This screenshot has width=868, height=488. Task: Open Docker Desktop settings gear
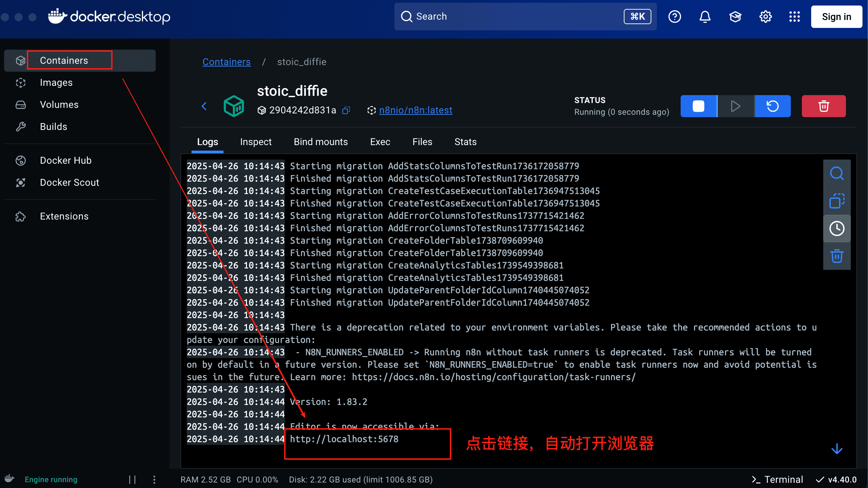(x=765, y=17)
